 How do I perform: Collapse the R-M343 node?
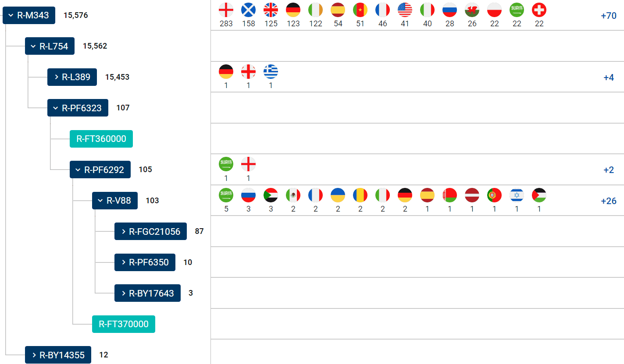tap(11, 16)
